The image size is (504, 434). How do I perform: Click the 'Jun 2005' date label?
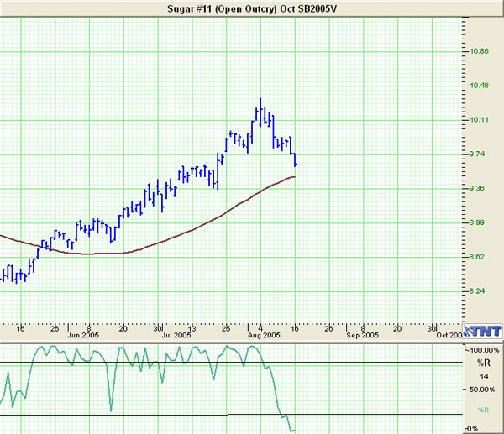(x=83, y=336)
